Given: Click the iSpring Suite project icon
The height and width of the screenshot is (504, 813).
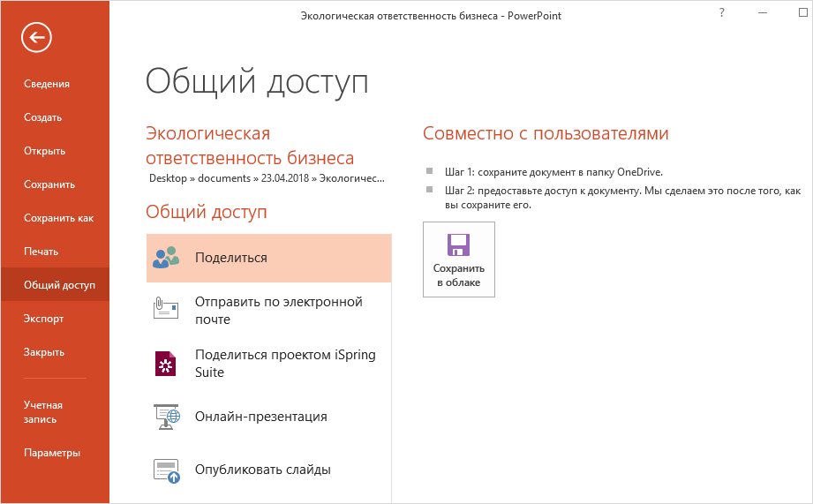Looking at the screenshot, I should 166,363.
